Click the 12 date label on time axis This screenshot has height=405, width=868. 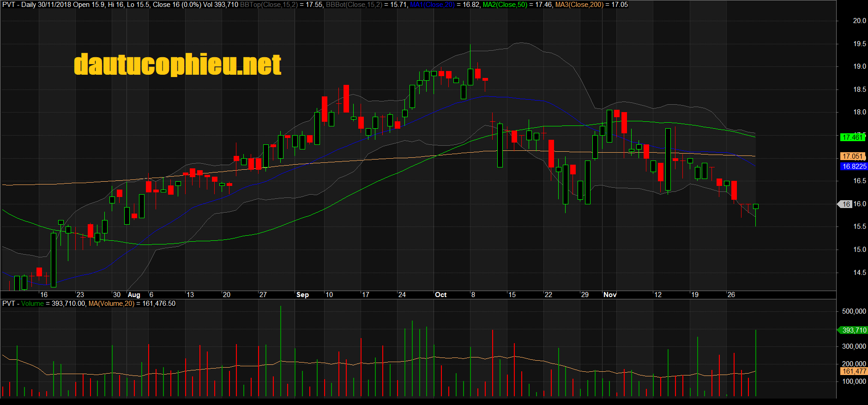pos(658,295)
